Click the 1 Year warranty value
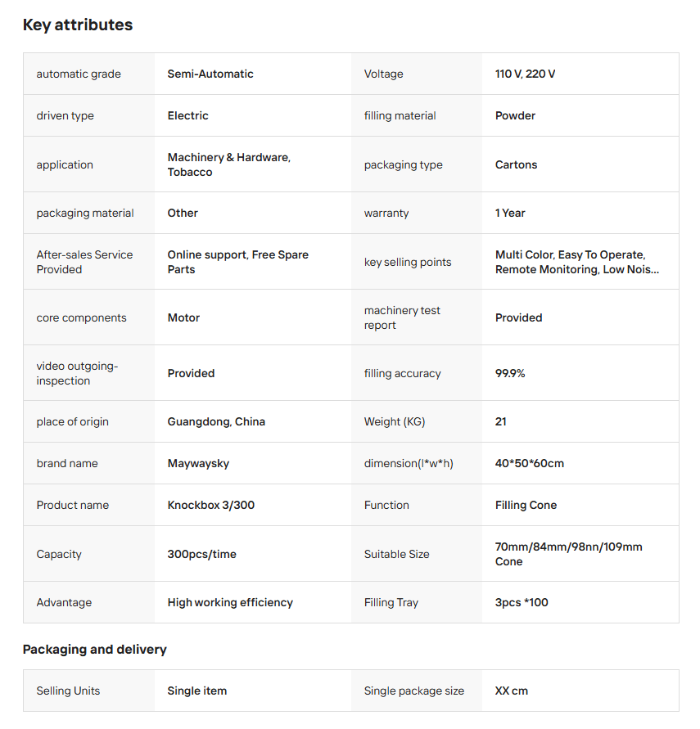The width and height of the screenshot is (700, 729). coord(510,214)
